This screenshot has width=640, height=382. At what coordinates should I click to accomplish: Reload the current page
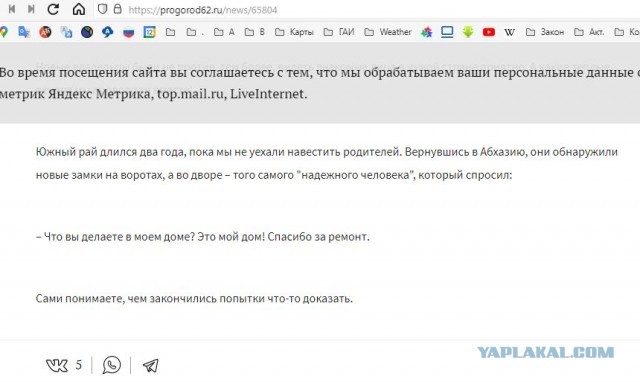[x=53, y=9]
